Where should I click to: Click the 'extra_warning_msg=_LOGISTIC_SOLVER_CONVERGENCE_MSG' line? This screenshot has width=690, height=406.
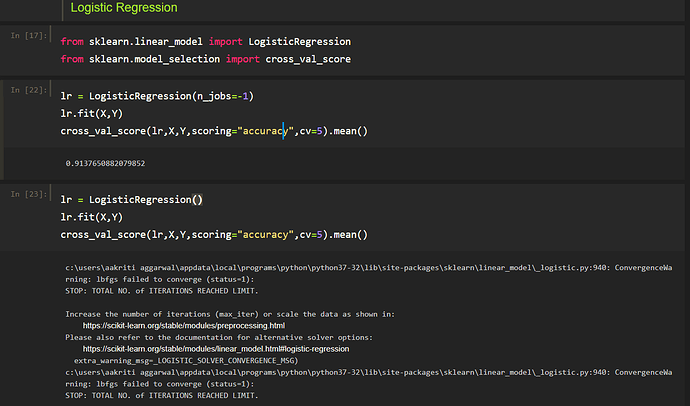(186, 361)
